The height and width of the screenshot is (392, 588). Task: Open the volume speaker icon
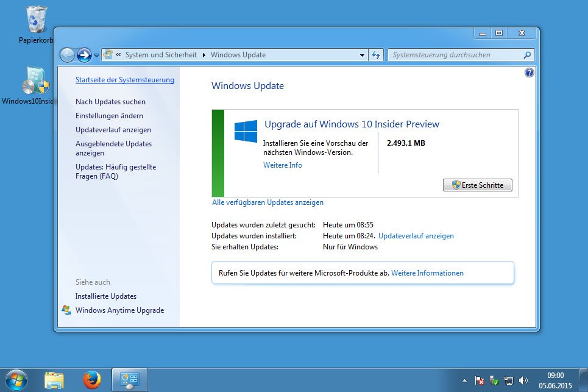tap(523, 381)
